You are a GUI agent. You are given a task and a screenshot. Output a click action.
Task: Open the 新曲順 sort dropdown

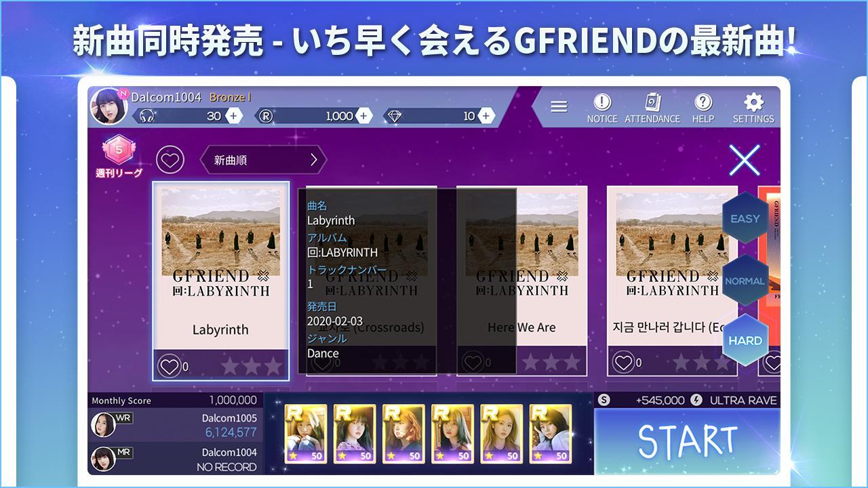tap(263, 160)
